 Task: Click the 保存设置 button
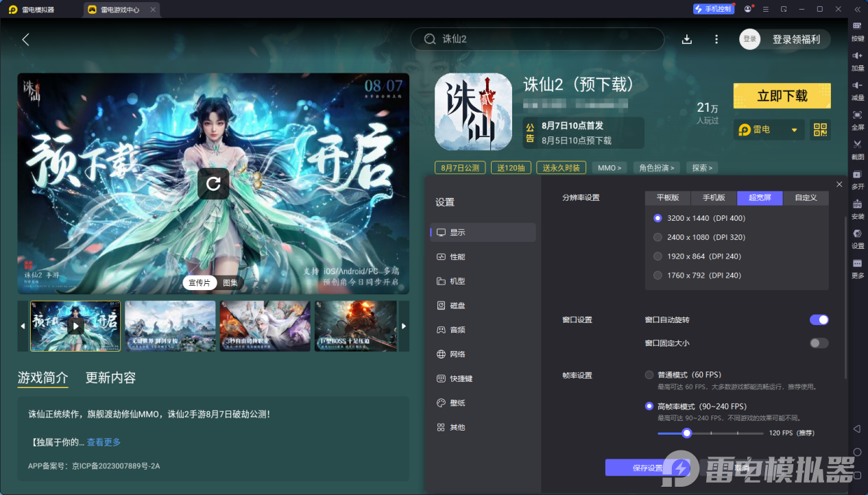pos(647,468)
